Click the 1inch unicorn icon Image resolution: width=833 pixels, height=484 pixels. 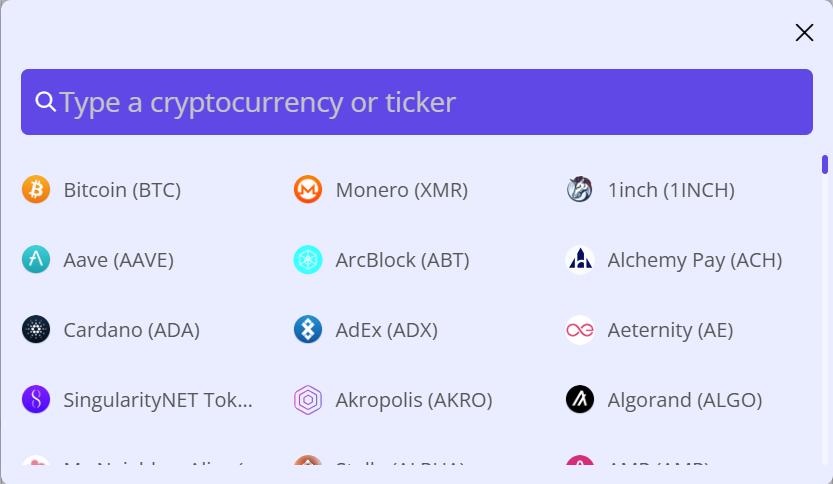click(x=580, y=189)
